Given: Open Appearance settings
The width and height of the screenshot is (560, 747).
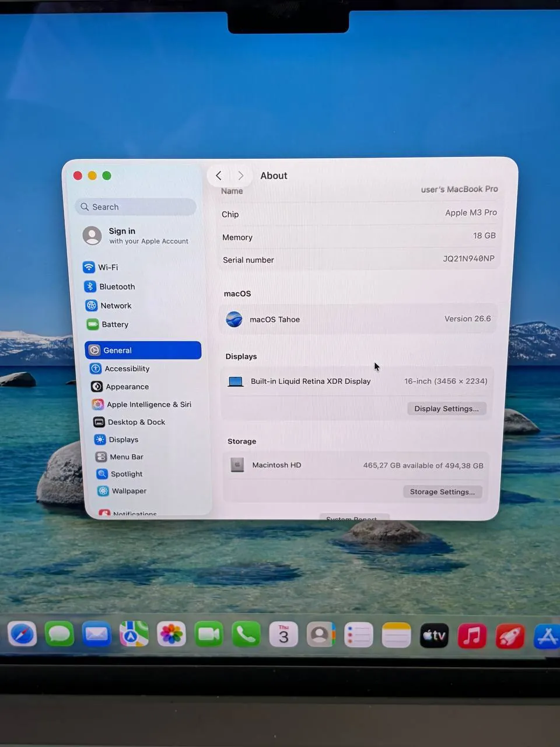Looking at the screenshot, I should (120, 386).
